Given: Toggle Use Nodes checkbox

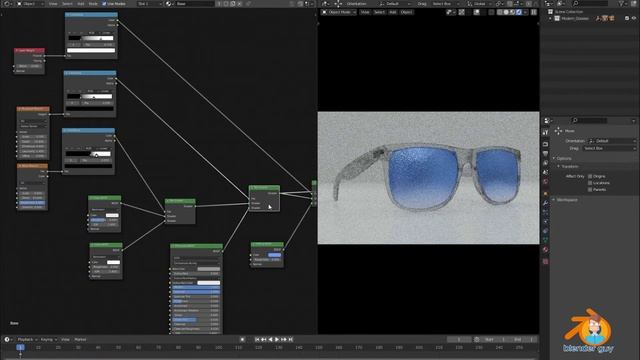Looking at the screenshot, I should pos(104,4).
